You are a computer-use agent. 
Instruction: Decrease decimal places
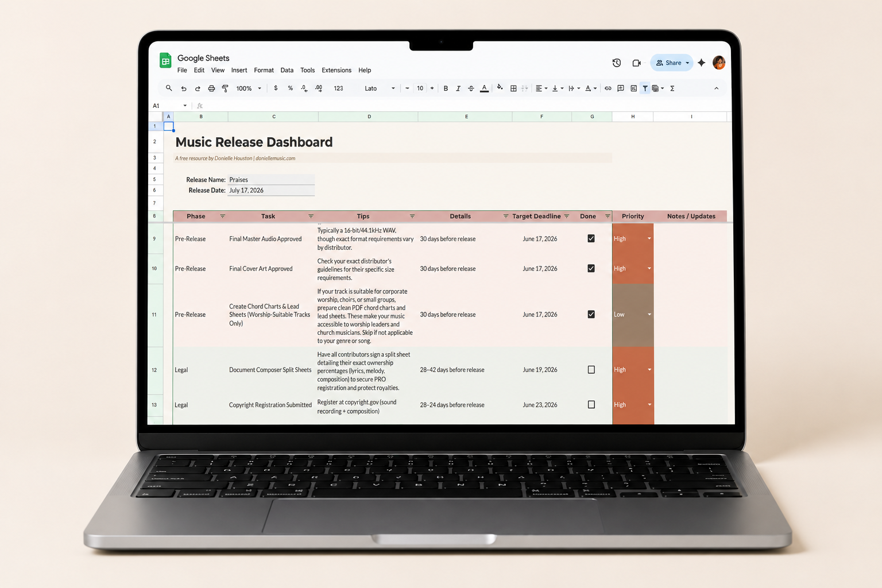(304, 88)
